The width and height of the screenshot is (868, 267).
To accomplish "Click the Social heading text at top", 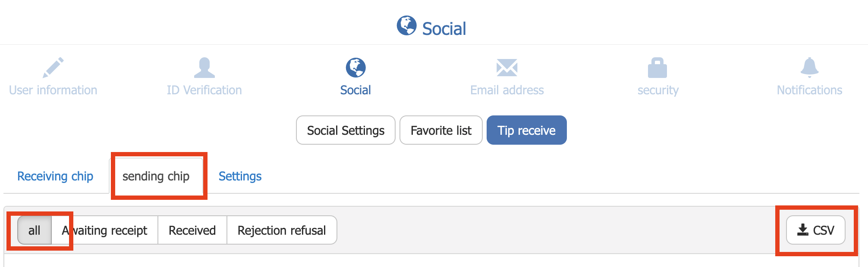I will pyautogui.click(x=444, y=29).
